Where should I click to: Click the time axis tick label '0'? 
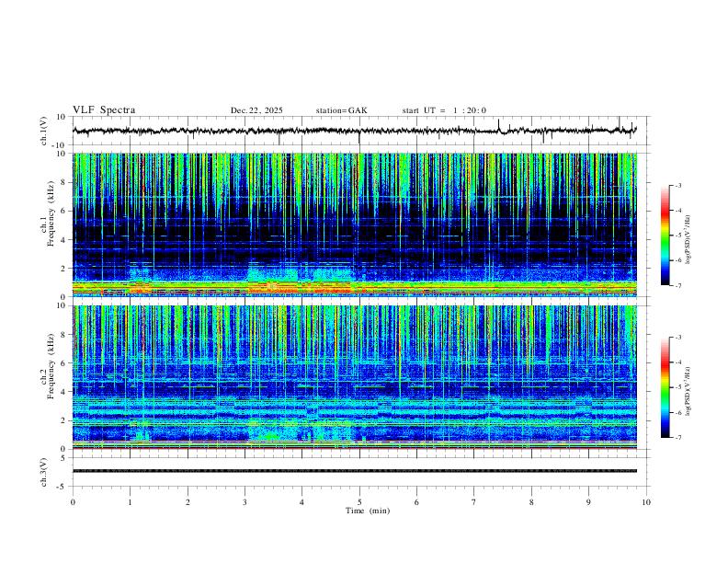click(73, 502)
